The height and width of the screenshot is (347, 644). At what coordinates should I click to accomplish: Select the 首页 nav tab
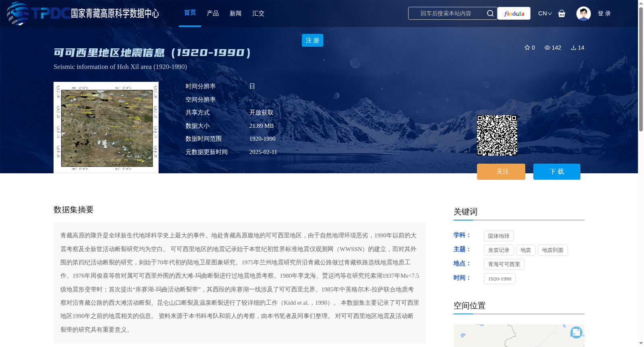click(x=190, y=13)
